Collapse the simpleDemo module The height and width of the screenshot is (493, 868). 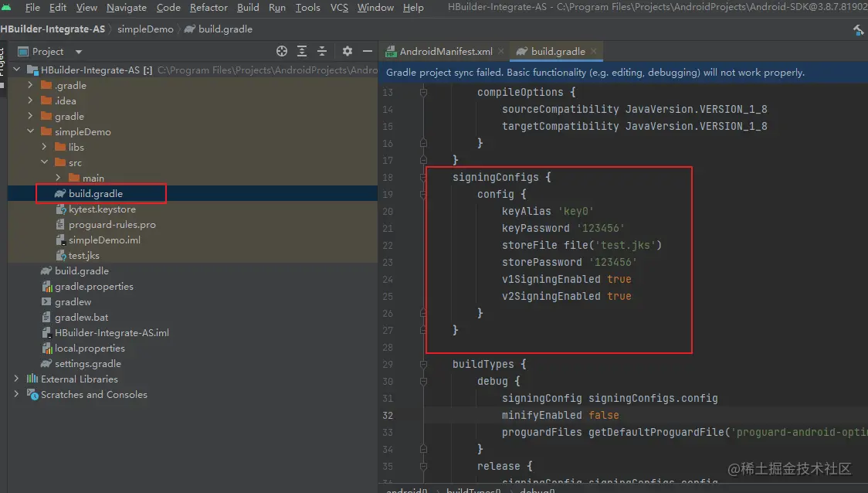point(30,132)
